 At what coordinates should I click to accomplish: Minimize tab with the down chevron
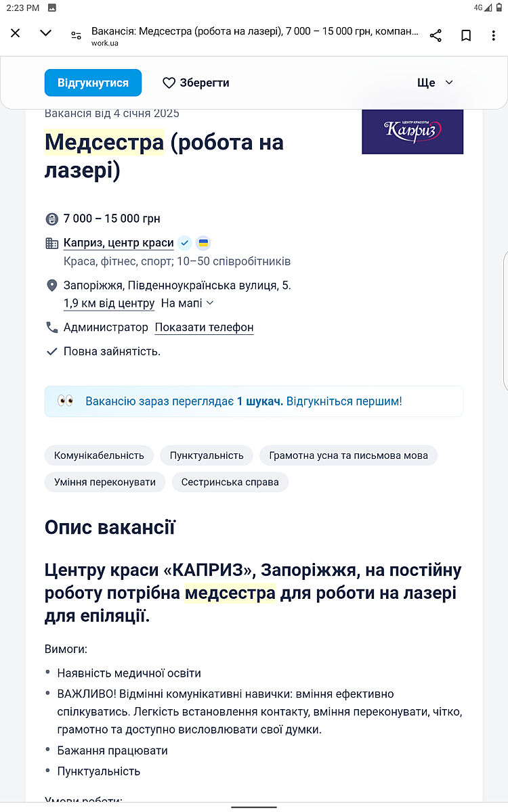[45, 33]
